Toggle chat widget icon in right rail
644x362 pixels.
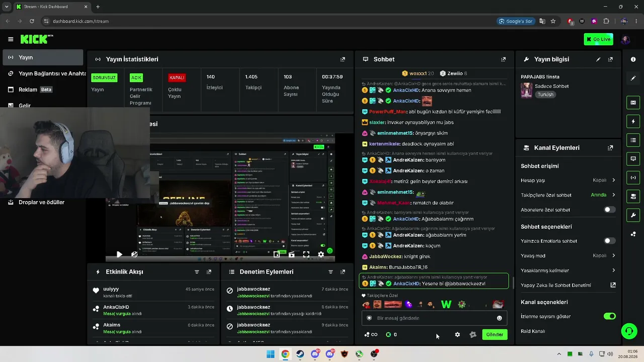tap(633, 158)
